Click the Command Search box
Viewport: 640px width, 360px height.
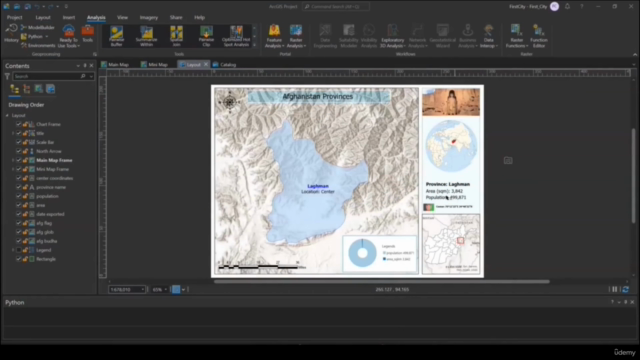click(336, 6)
